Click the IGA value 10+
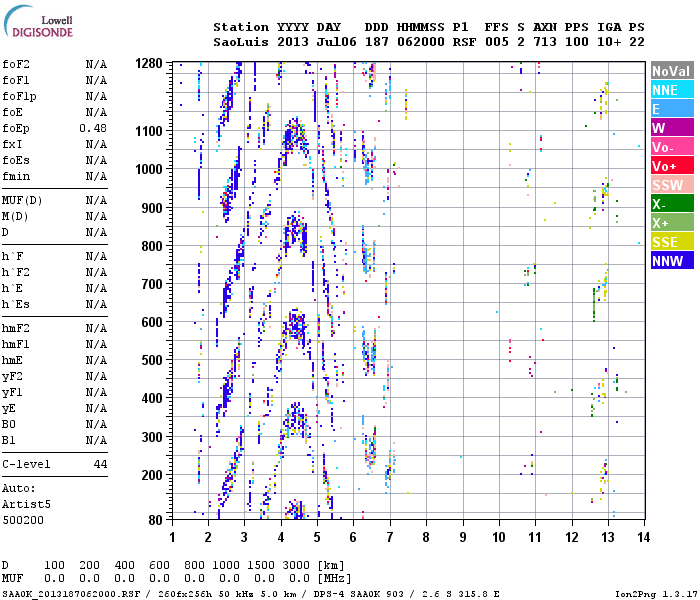Image resolution: width=700 pixels, height=600 pixels. pyautogui.click(x=609, y=42)
